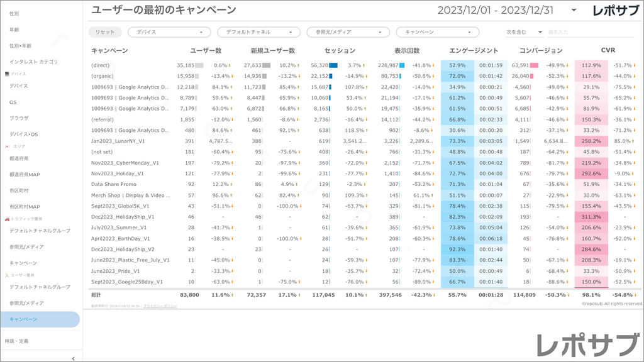The image size is (644, 362).
Task: Select ブラウザ in the sidebar menu
Action: click(19, 118)
